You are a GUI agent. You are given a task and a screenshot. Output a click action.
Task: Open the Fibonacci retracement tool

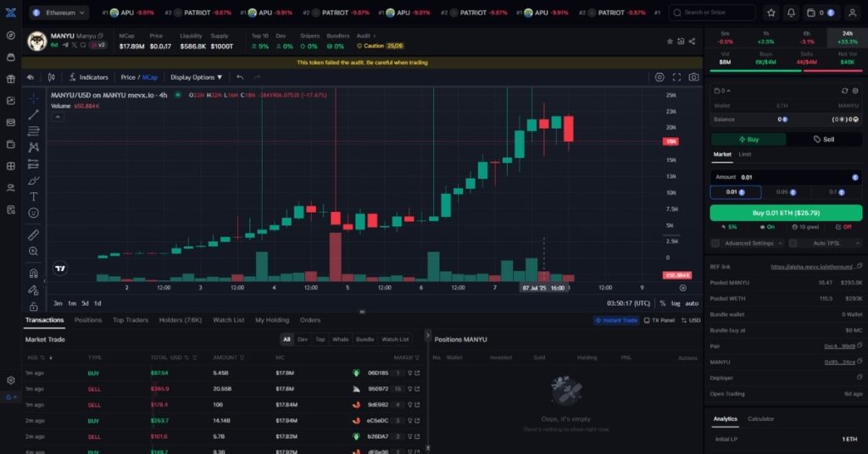34,131
